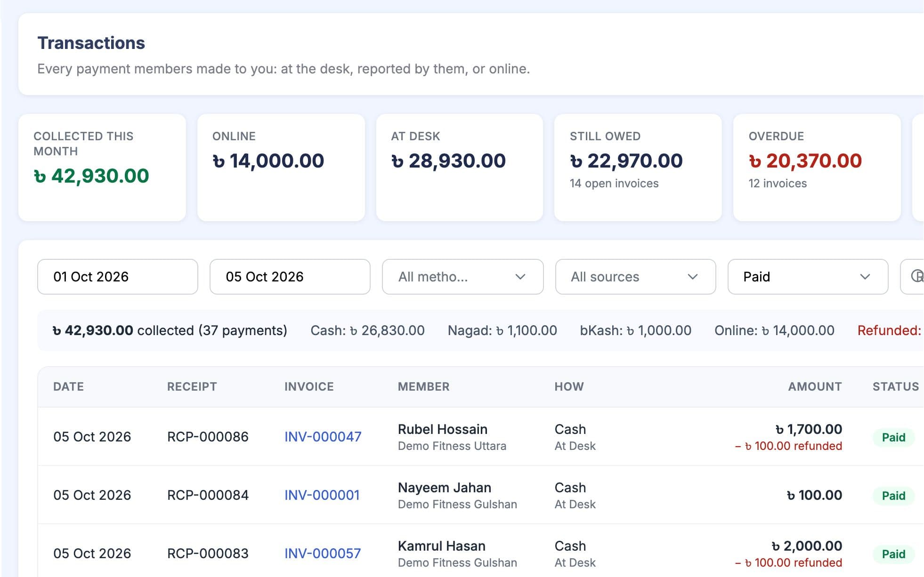Click member name Rubel Hossain
924x577 pixels.
(443, 429)
